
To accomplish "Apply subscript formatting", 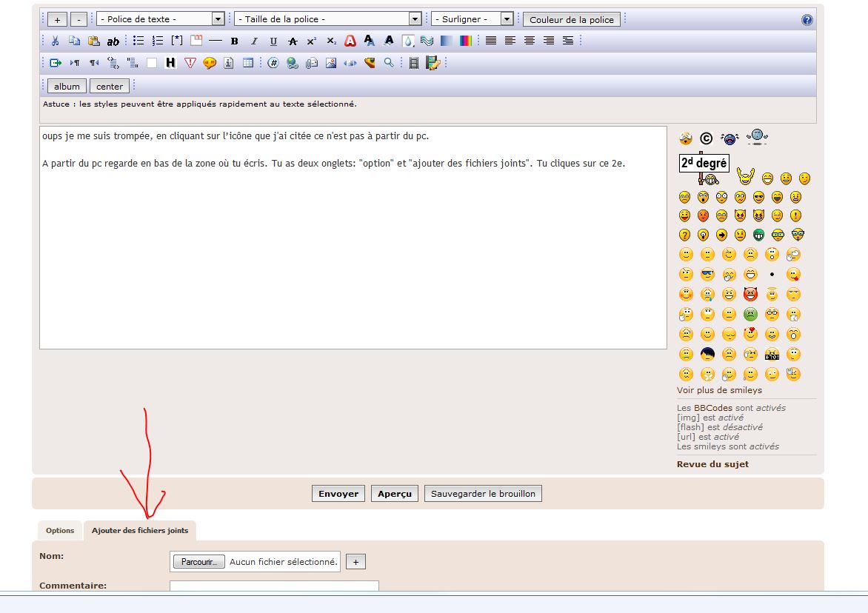I will [x=331, y=41].
